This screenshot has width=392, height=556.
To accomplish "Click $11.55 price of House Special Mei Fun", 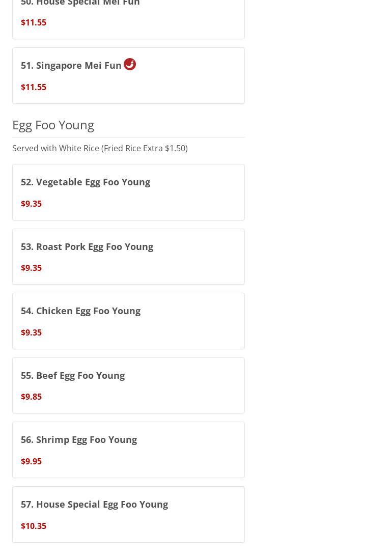I will pos(34,22).
